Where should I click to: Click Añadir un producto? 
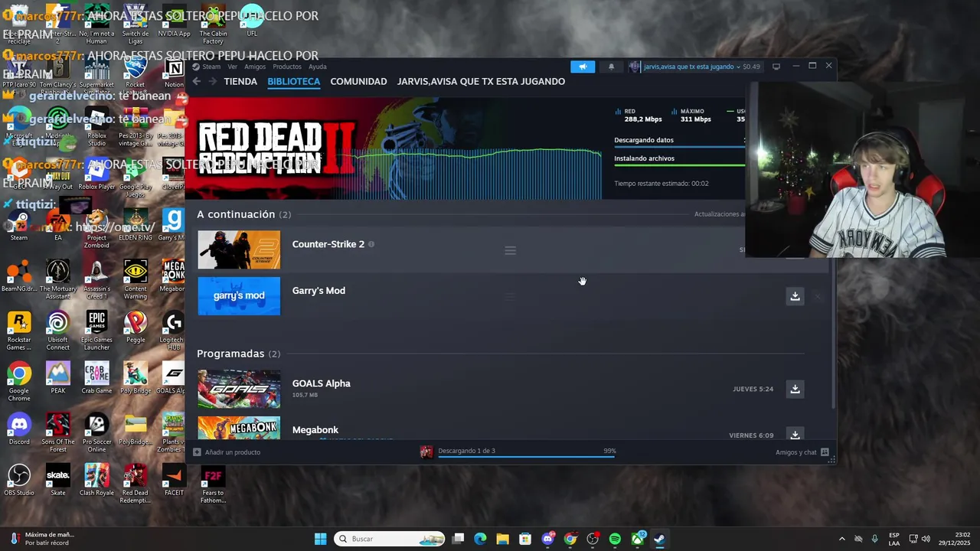[x=227, y=452]
